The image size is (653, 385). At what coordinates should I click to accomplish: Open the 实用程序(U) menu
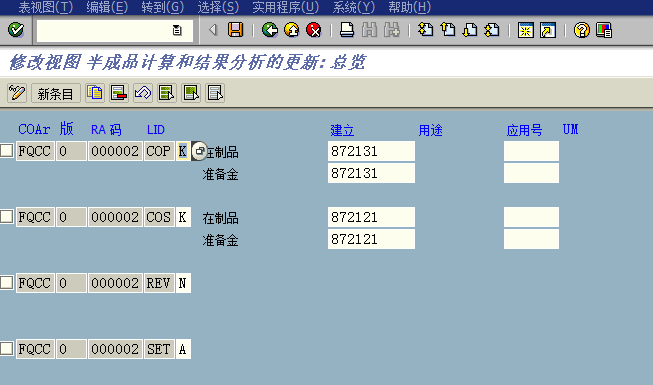pos(285,7)
